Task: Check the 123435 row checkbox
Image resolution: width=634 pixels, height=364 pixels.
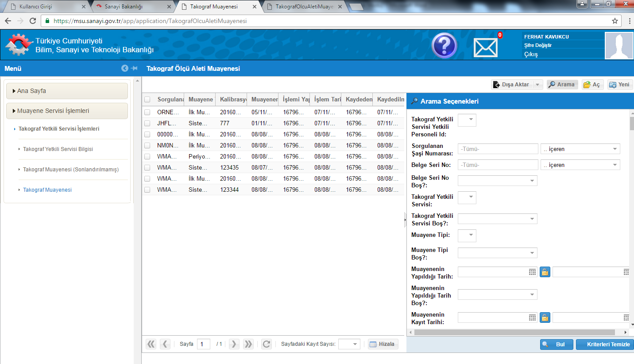Action: coord(147,167)
